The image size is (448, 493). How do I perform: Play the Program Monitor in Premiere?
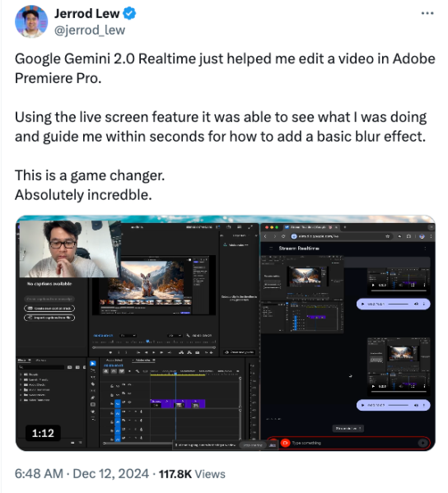[153, 352]
